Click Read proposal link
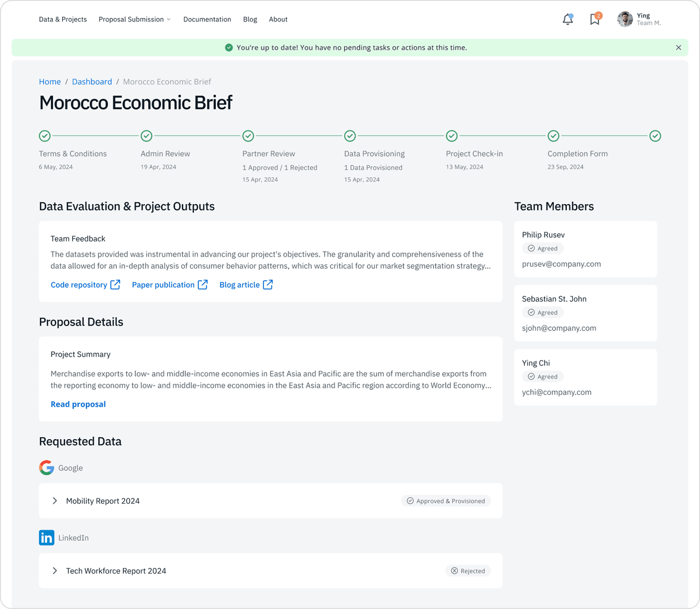Screen dimensions: 700x609 pyautogui.click(x=78, y=404)
